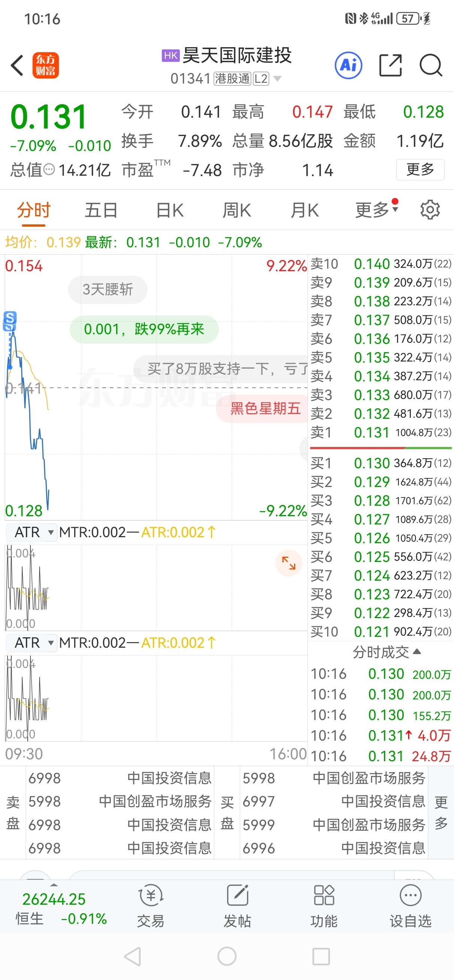The width and height of the screenshot is (454, 980).
Task: Select the 卖5 0.135 order row
Action: [381, 357]
